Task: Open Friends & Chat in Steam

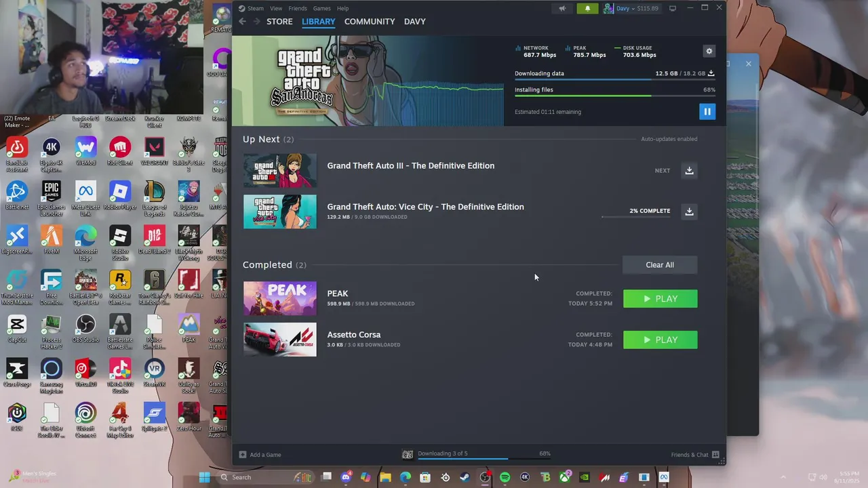Action: coord(694,455)
